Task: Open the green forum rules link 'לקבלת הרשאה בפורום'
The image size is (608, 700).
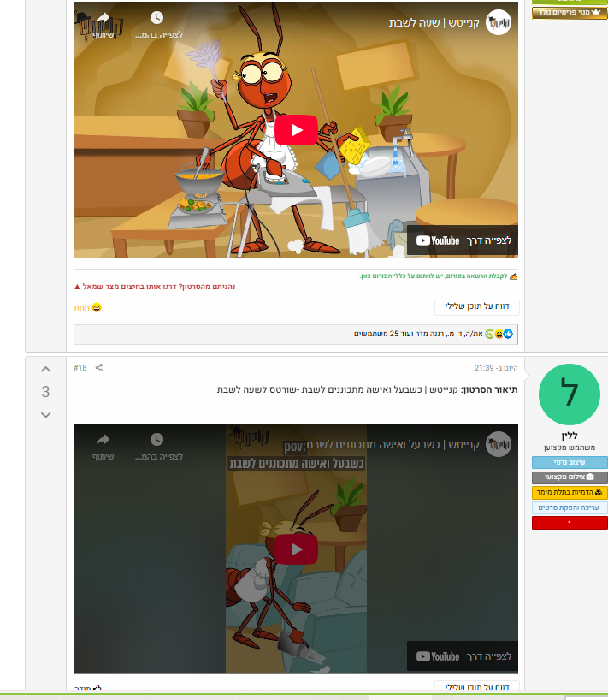Action: tap(434, 276)
